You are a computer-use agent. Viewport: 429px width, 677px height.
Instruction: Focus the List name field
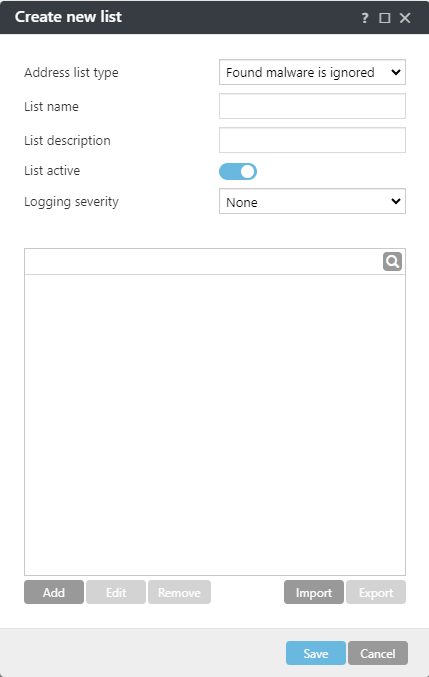click(x=312, y=106)
